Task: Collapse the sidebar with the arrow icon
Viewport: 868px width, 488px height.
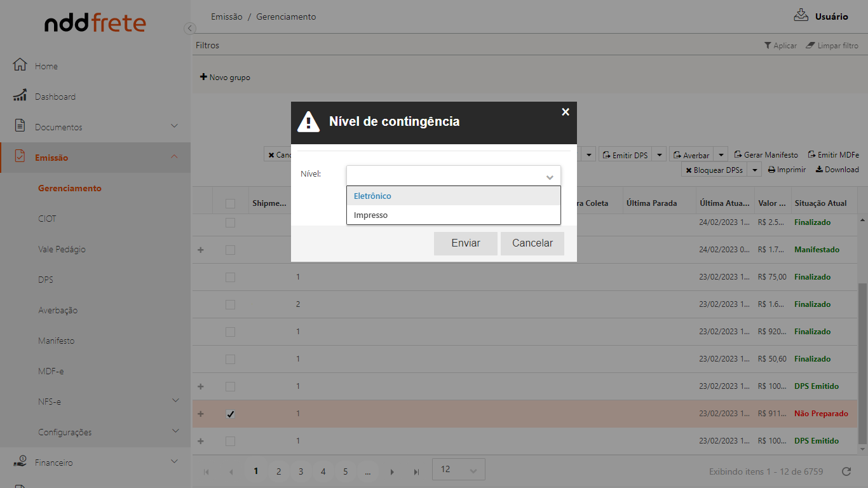Action: [x=189, y=29]
